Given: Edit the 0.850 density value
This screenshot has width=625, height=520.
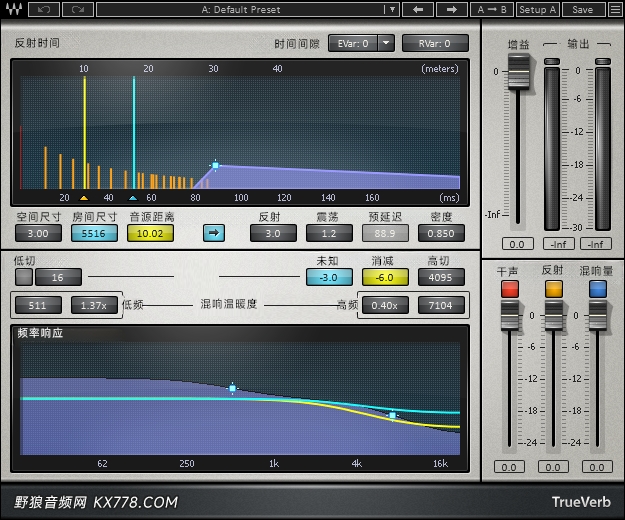Looking at the screenshot, I should point(441,233).
